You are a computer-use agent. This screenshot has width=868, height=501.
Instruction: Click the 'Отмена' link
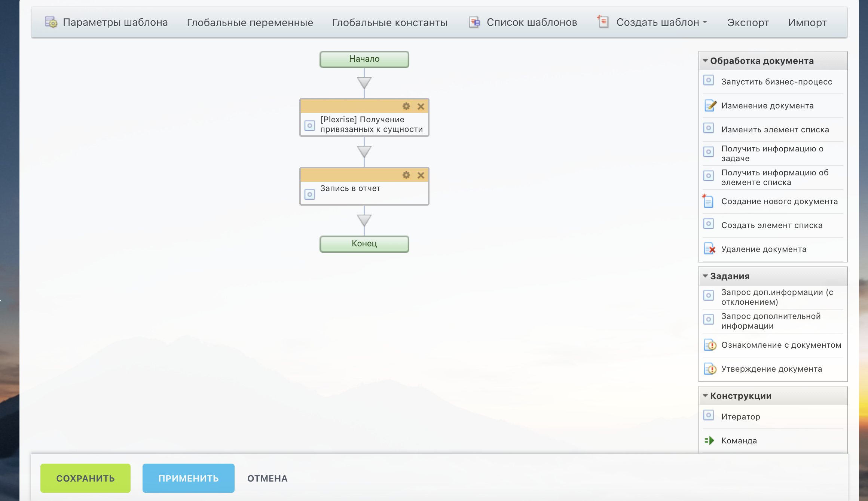click(x=267, y=478)
